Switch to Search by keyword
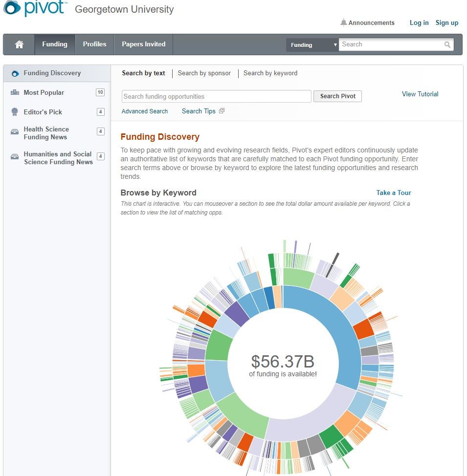467x476 pixels. pos(270,73)
